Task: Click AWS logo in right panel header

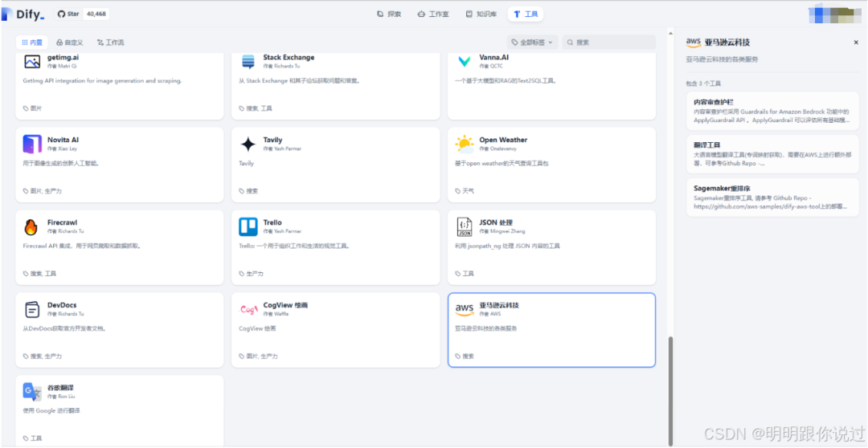Action: point(693,42)
